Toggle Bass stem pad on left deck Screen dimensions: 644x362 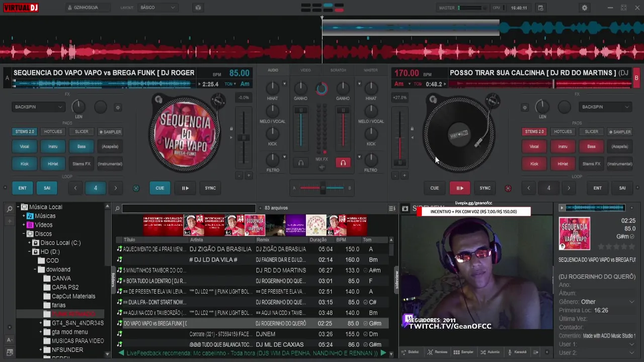tap(82, 147)
